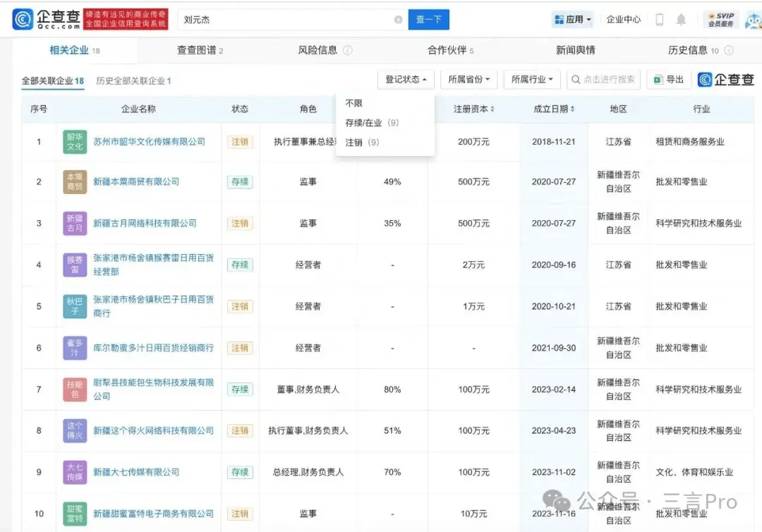Choose 存续/在业 (9) option

(x=372, y=123)
